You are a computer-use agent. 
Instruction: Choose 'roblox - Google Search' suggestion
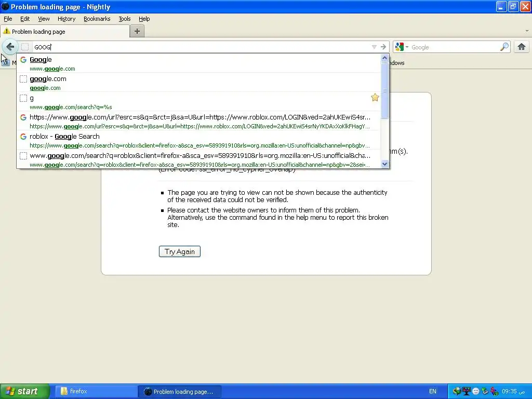point(198,140)
